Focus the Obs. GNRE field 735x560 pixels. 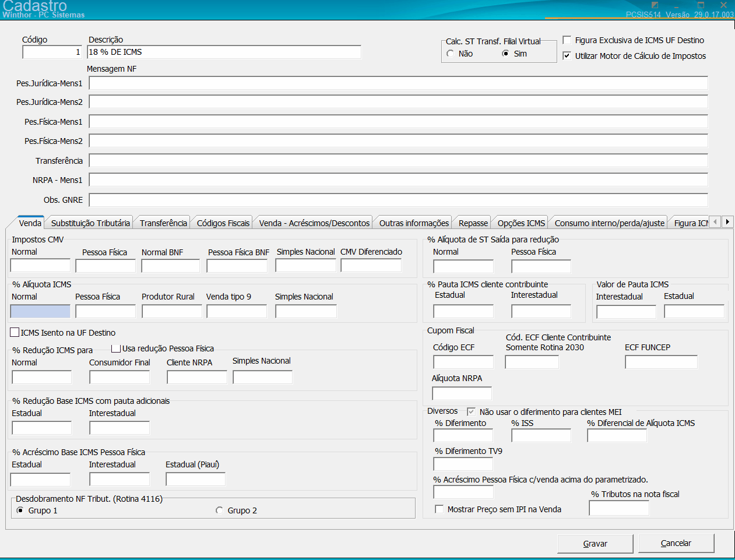coord(398,200)
